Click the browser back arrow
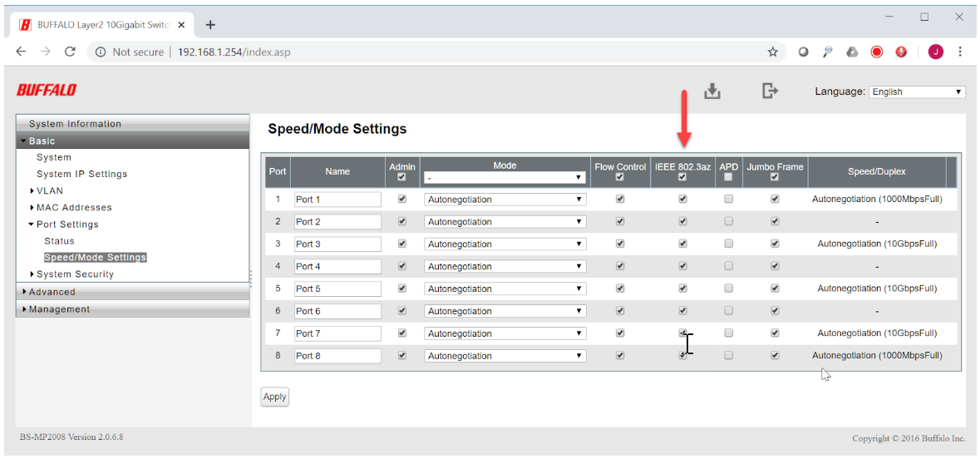Image resolution: width=980 pixels, height=459 pixels. 22,52
